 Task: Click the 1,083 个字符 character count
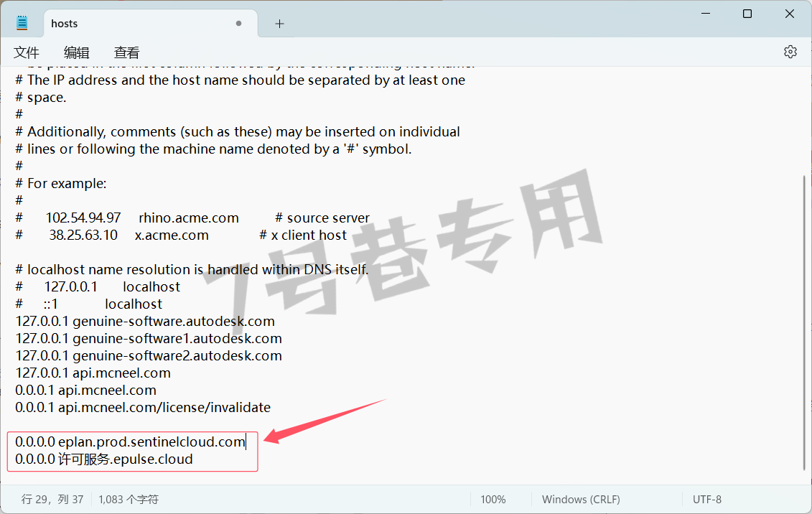click(129, 500)
